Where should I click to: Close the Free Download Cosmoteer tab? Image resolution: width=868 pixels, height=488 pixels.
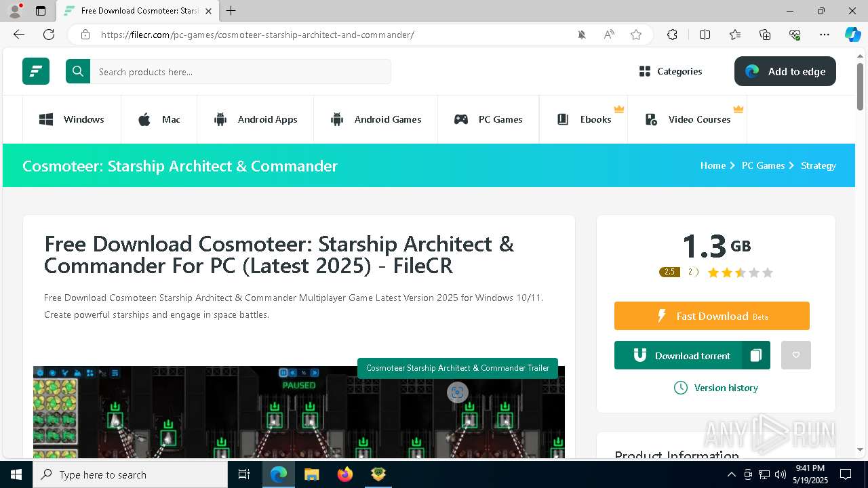click(x=209, y=11)
